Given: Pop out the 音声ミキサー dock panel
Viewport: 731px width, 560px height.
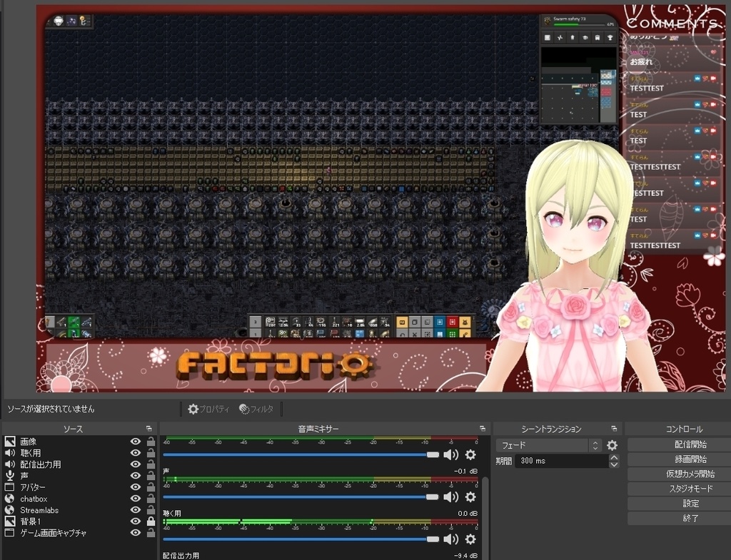Looking at the screenshot, I should point(483,429).
